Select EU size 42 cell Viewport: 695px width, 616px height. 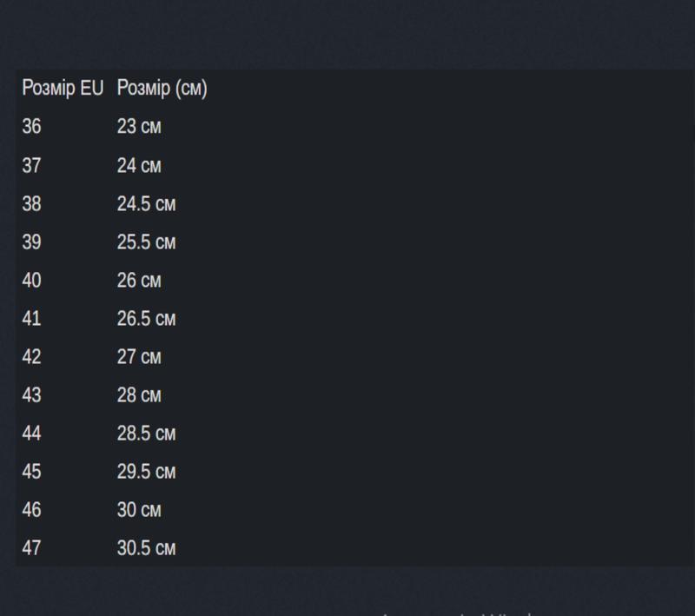(32, 357)
